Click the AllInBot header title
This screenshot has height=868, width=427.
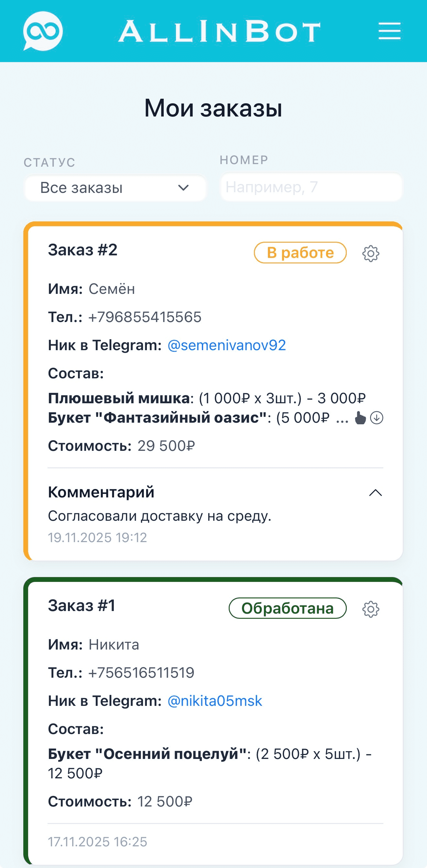(x=220, y=31)
